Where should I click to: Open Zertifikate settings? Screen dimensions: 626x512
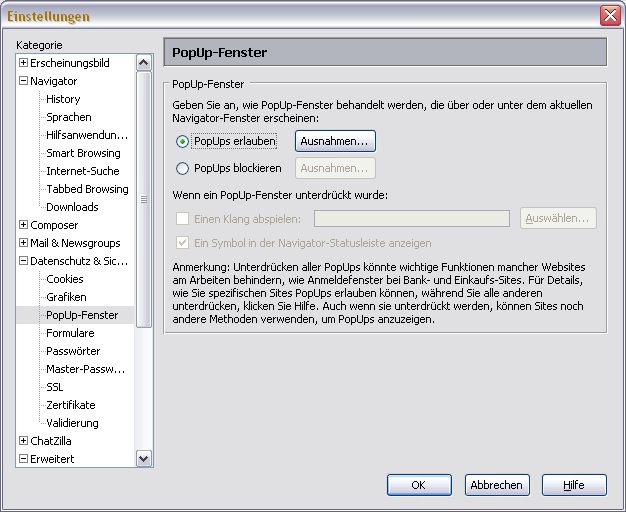coord(71,405)
